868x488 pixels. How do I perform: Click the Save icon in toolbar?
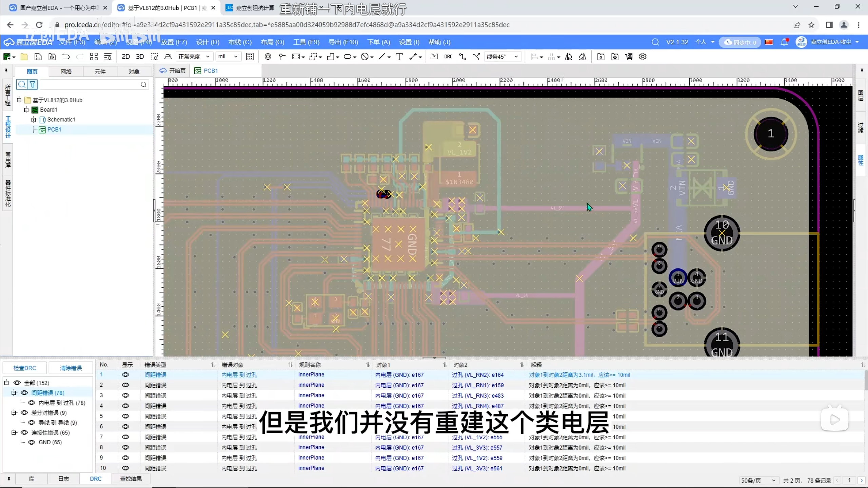tap(38, 57)
